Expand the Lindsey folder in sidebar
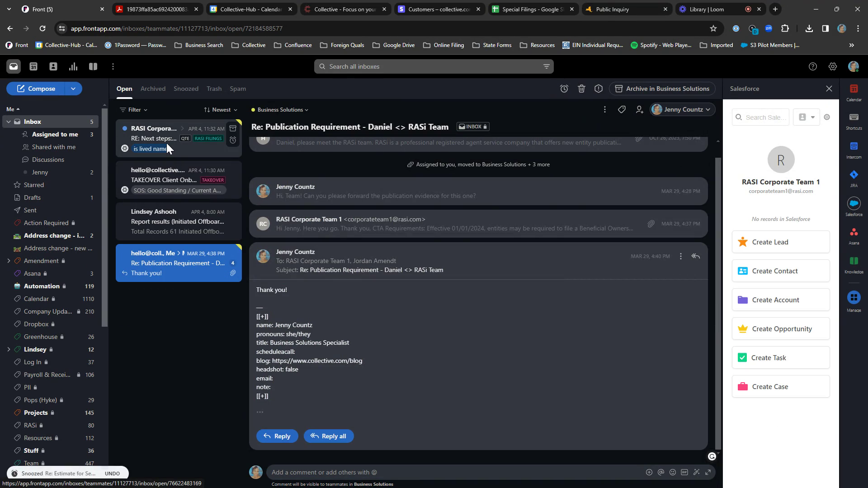This screenshot has height=488, width=868. (9, 349)
